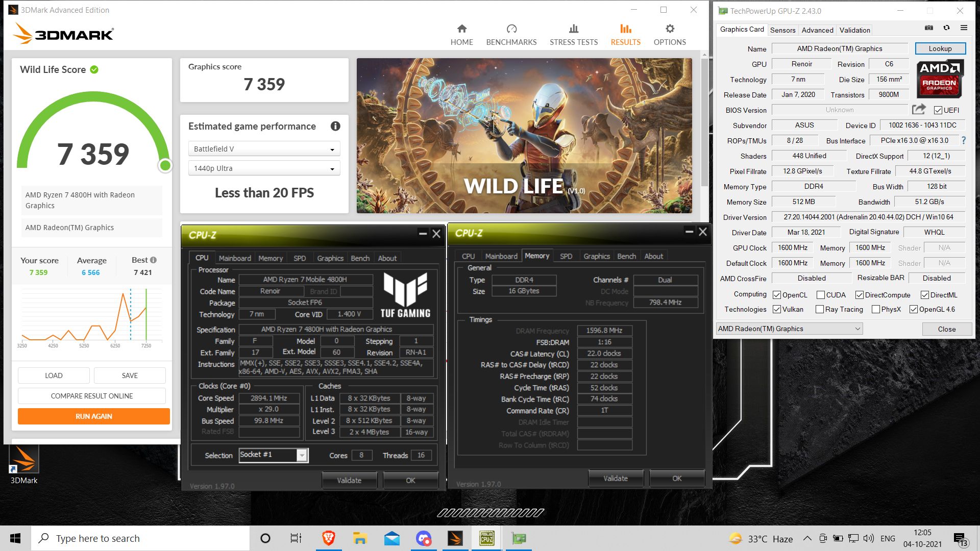Toggle PhysX checkbox in GPU-Z

876,309
